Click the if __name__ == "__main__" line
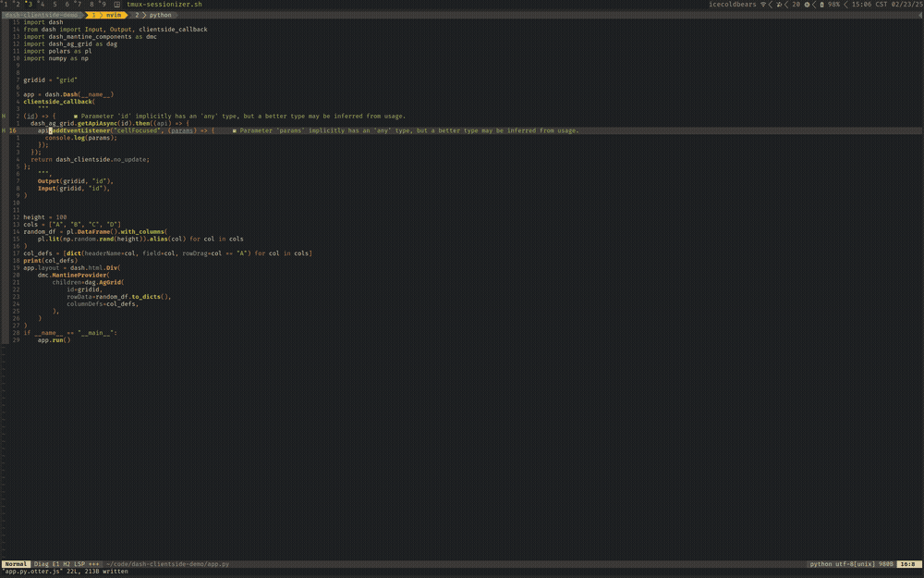The width and height of the screenshot is (924, 578). (x=70, y=333)
